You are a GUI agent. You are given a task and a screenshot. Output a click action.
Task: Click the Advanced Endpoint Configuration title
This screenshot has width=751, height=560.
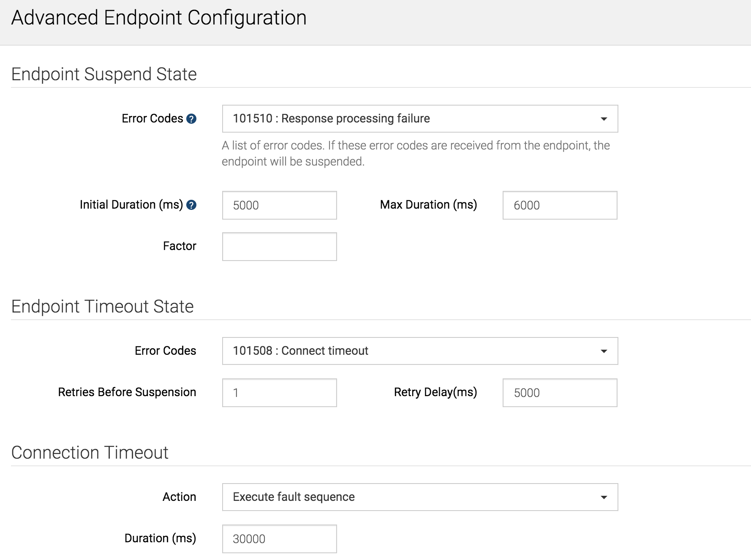click(159, 18)
